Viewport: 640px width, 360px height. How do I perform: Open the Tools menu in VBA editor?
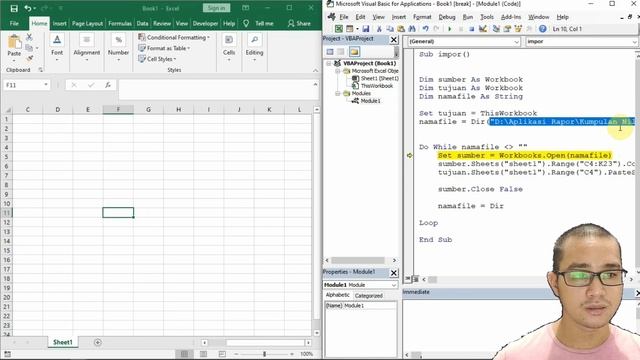[x=487, y=17]
